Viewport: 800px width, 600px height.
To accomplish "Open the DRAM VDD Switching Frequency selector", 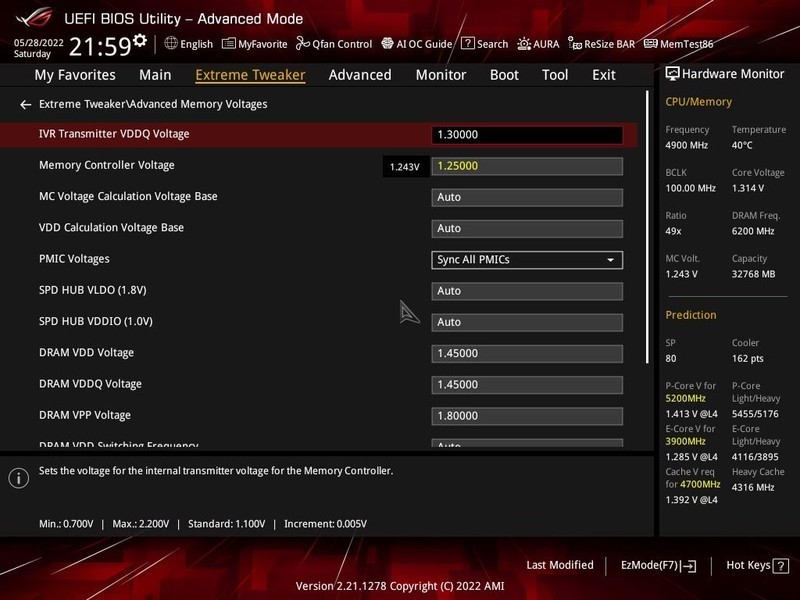I will (527, 443).
